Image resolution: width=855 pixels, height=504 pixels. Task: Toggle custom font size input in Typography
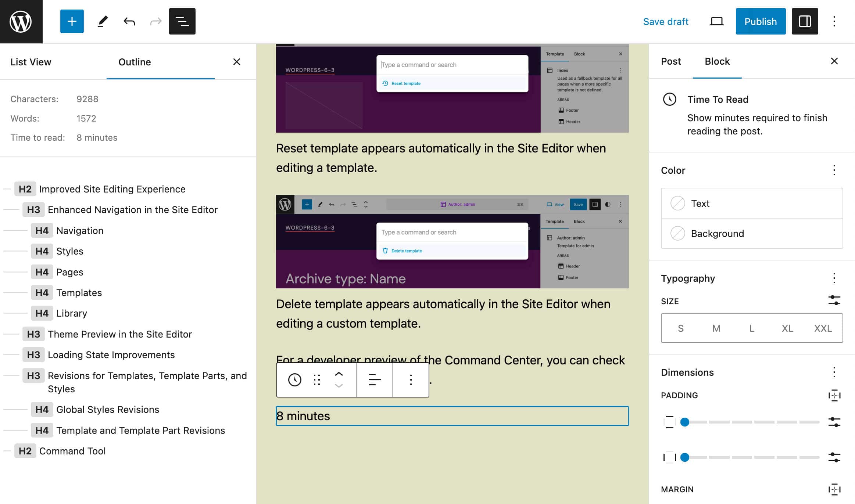coord(834,301)
